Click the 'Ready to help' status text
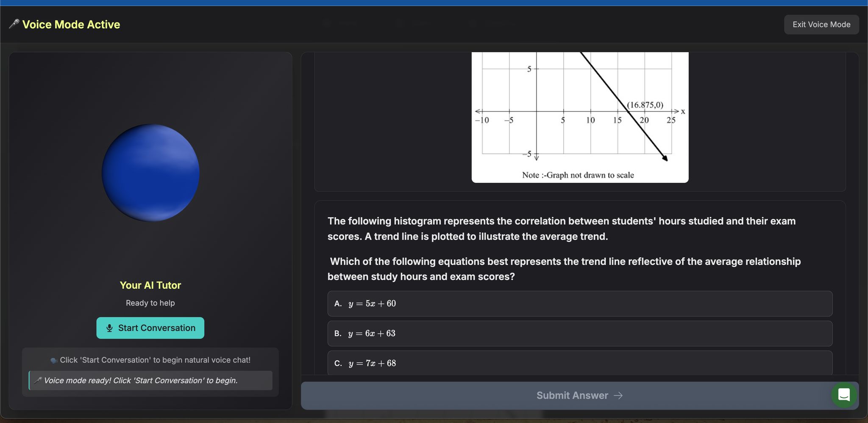Viewport: 868px width, 423px height. [x=150, y=303]
